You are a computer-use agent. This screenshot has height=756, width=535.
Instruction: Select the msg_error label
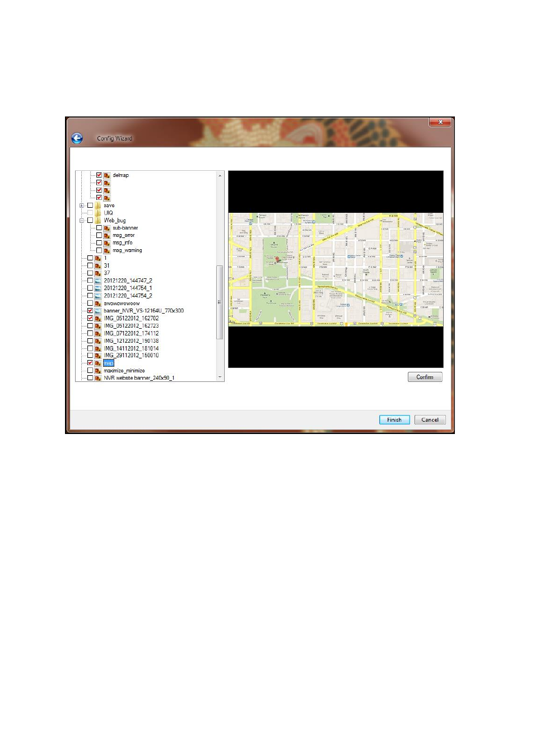(123, 235)
